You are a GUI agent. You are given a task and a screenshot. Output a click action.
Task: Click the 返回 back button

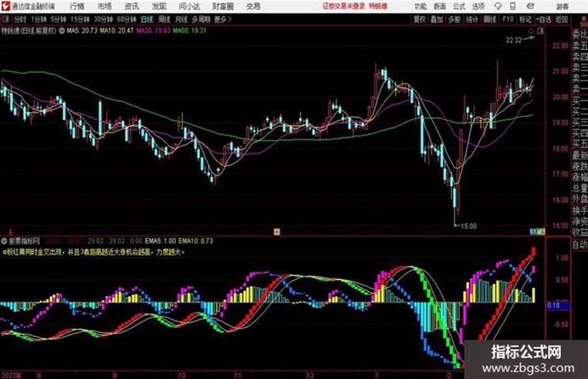point(561,19)
